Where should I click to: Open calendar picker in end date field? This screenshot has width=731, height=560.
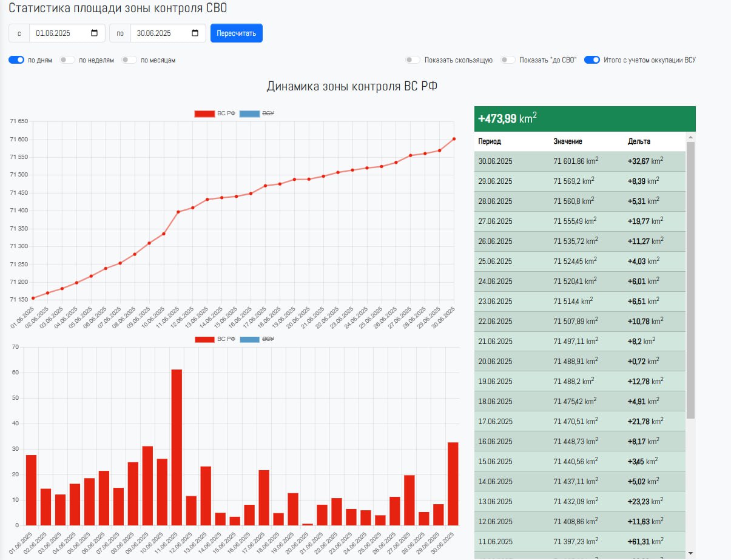point(195,33)
